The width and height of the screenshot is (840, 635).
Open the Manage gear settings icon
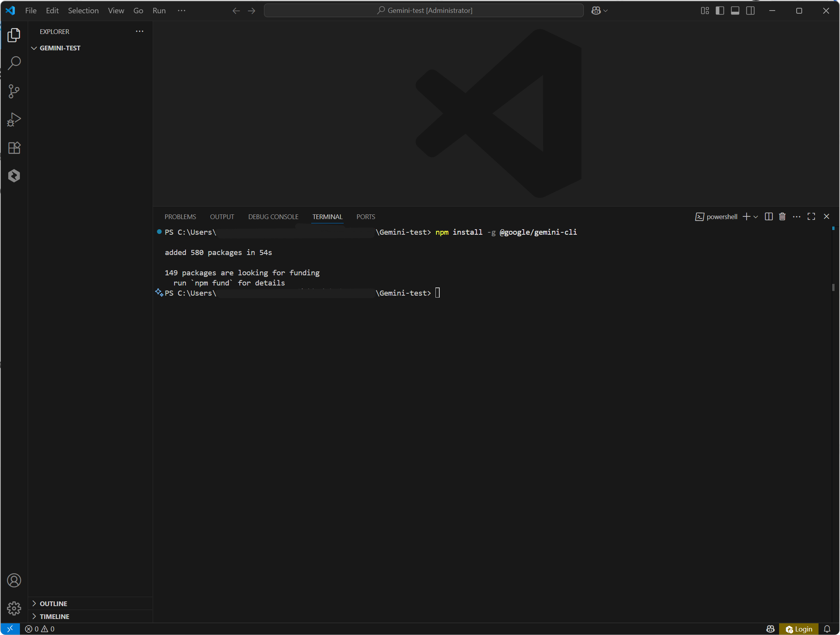click(14, 608)
